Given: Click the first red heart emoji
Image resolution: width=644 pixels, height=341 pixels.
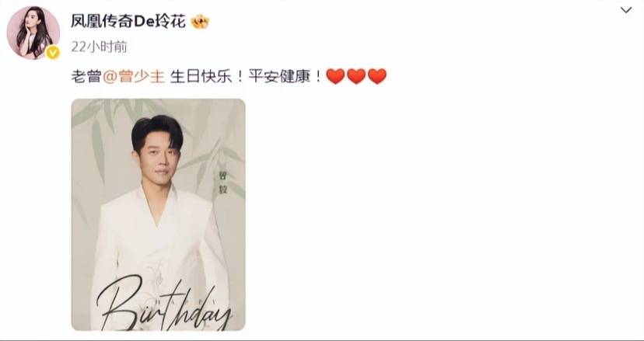Looking at the screenshot, I should [x=335, y=76].
